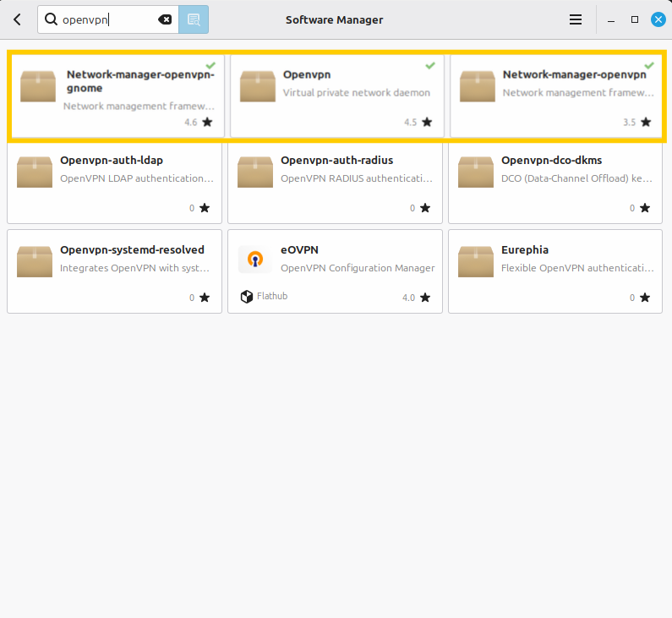Click the 4.0 rating star on eOVPN
This screenshot has width=672, height=618.
click(425, 298)
